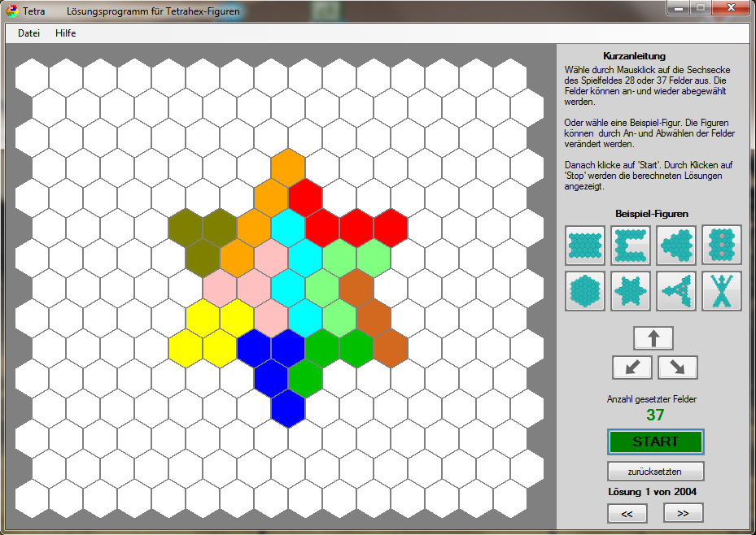This screenshot has height=535, width=756.
Task: Load the large hexagon example figure
Action: (x=585, y=291)
